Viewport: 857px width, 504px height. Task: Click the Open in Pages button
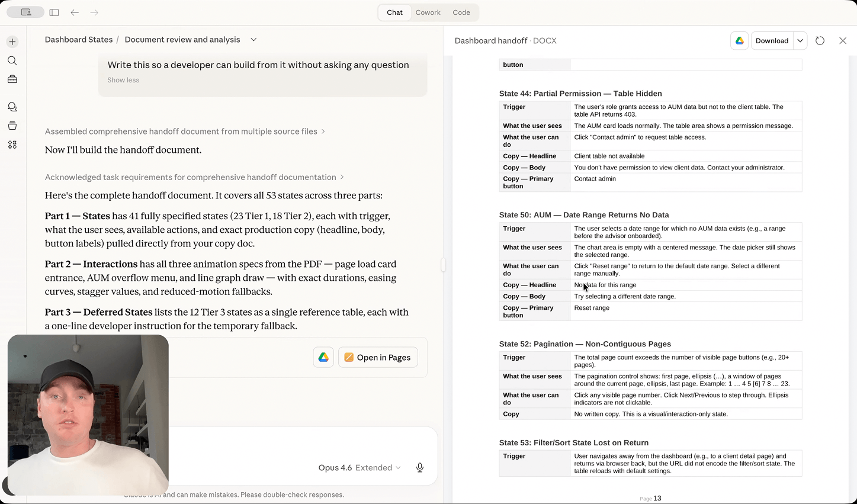pyautogui.click(x=378, y=357)
